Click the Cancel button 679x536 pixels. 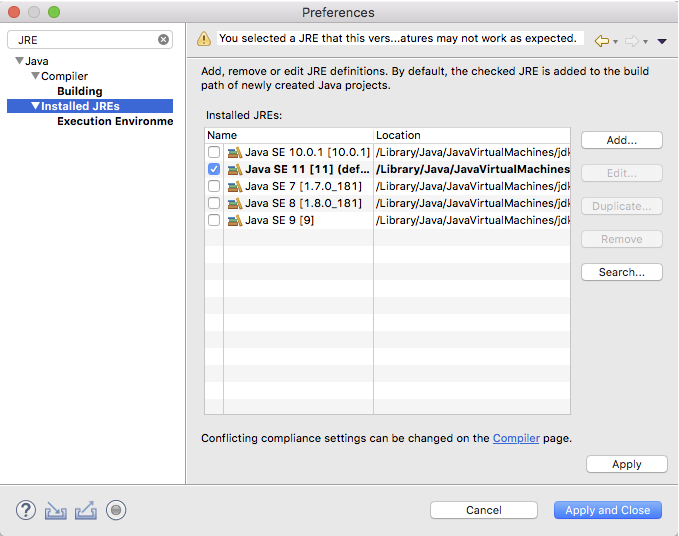pyautogui.click(x=484, y=510)
